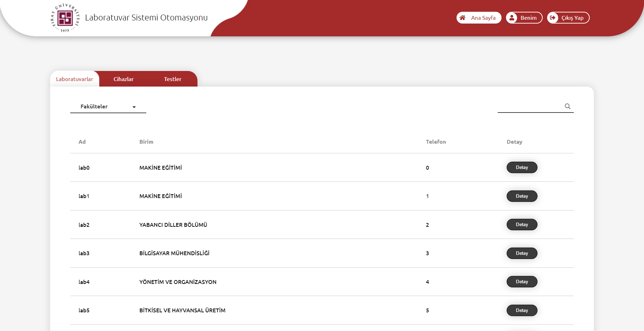Click the Fırat University logo
This screenshot has width=644, height=331.
tap(65, 18)
